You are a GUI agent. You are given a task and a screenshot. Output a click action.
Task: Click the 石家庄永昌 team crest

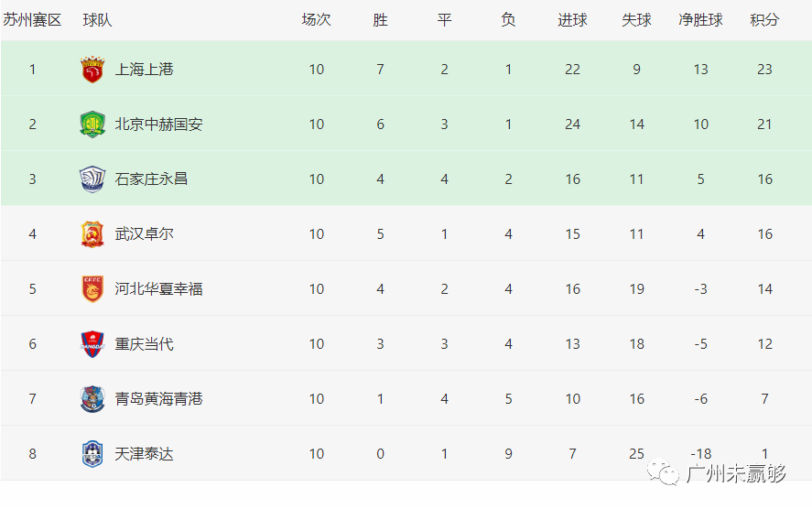click(x=92, y=179)
